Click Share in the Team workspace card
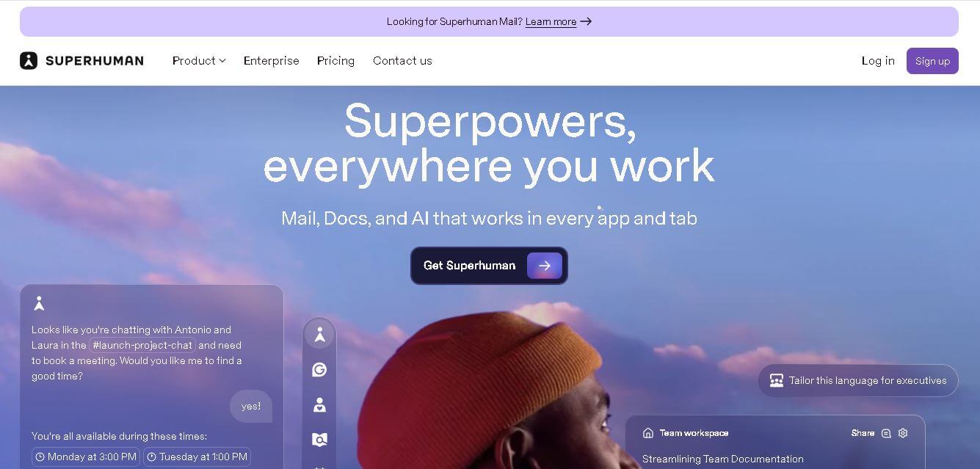Image resolution: width=980 pixels, height=469 pixels. (863, 433)
